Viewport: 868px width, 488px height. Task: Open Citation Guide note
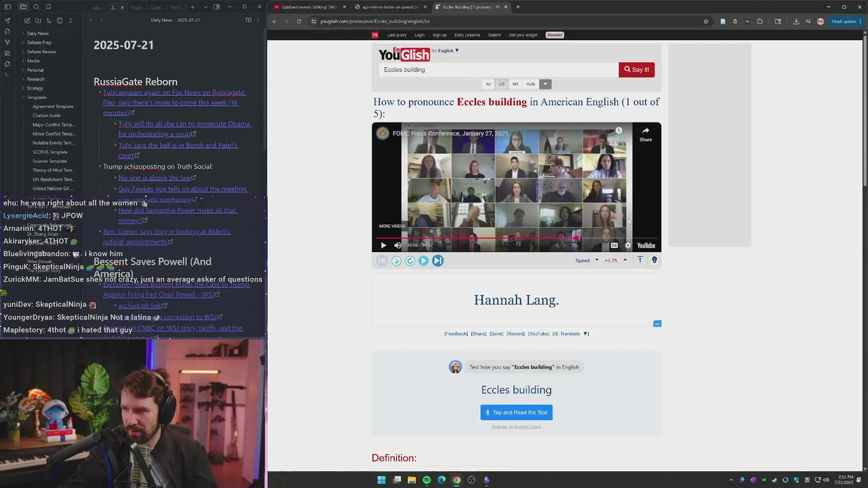(46, 116)
